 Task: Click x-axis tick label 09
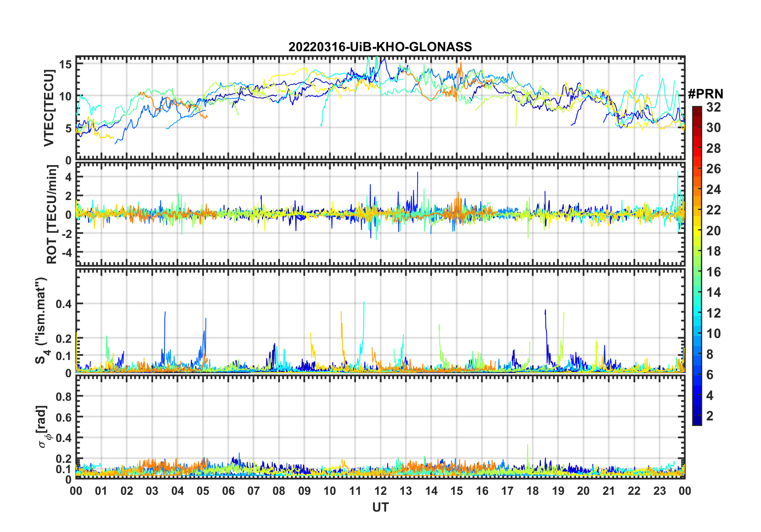[304, 491]
